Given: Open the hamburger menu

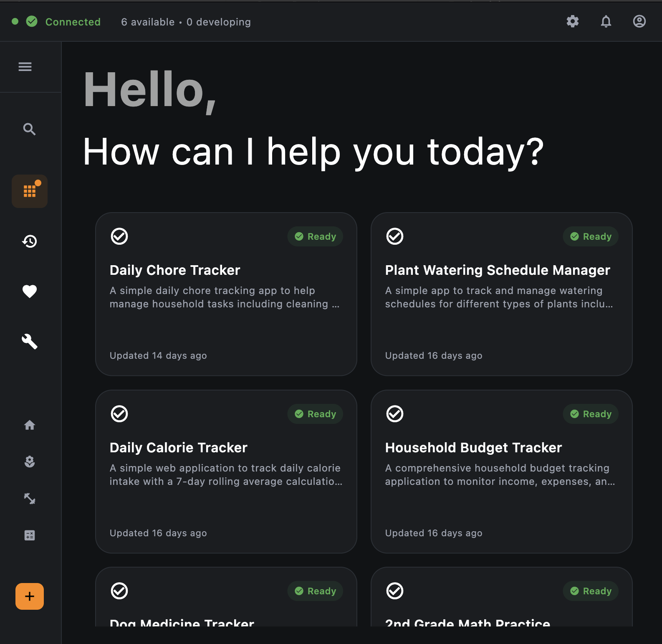Looking at the screenshot, I should pyautogui.click(x=25, y=66).
